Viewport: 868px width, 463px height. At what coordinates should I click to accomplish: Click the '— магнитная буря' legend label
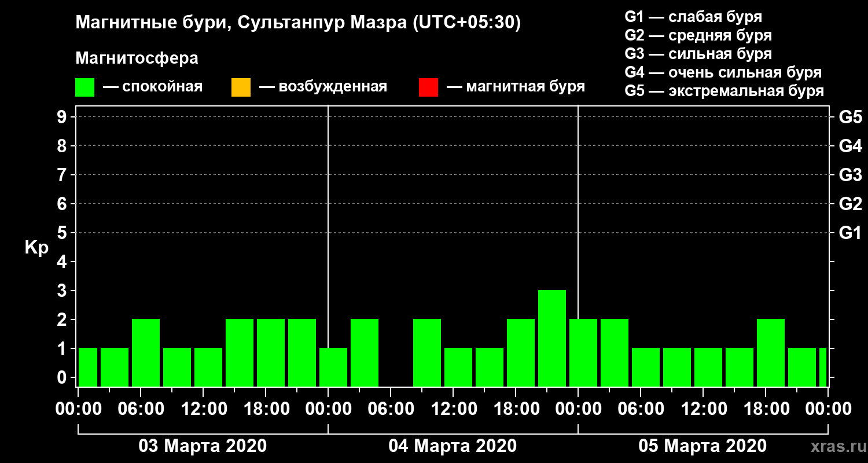pyautogui.click(x=516, y=87)
